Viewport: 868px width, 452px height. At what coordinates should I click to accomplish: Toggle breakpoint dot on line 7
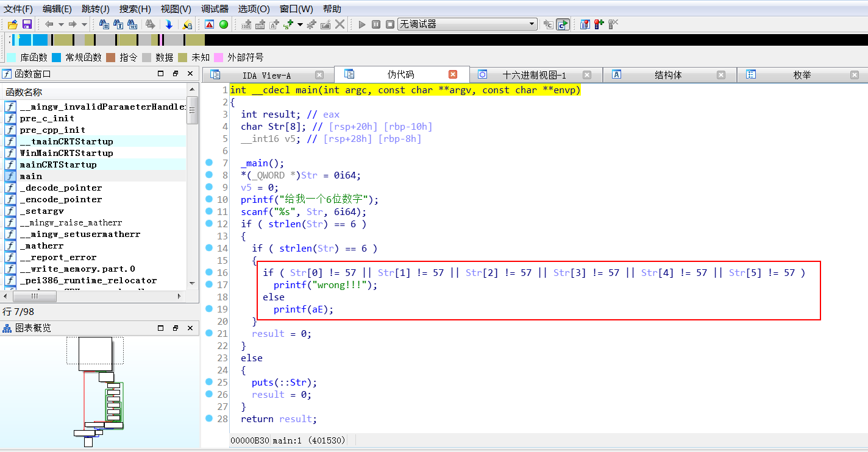pos(209,163)
